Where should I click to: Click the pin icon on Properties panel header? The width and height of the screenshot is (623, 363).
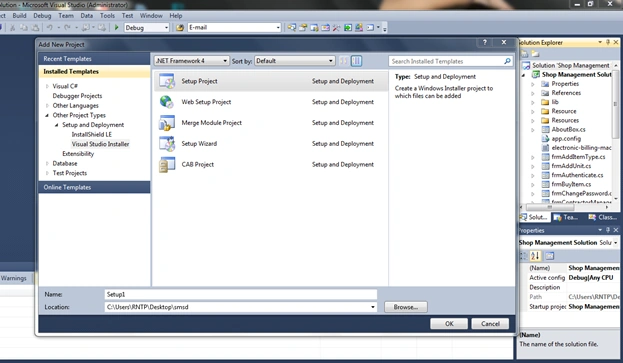(608, 230)
